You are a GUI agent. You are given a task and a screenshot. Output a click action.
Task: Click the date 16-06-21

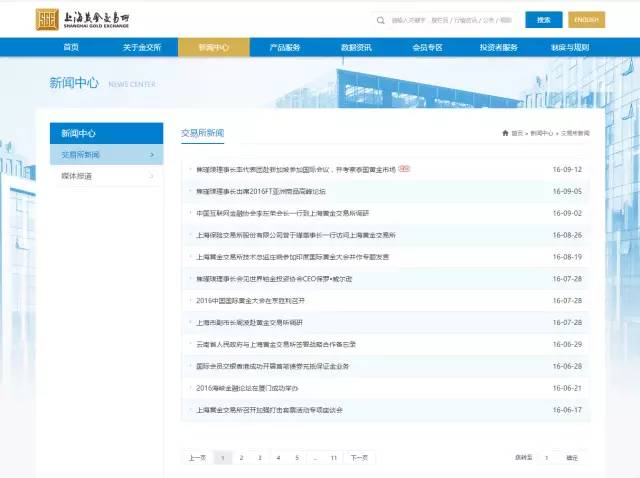click(x=567, y=388)
